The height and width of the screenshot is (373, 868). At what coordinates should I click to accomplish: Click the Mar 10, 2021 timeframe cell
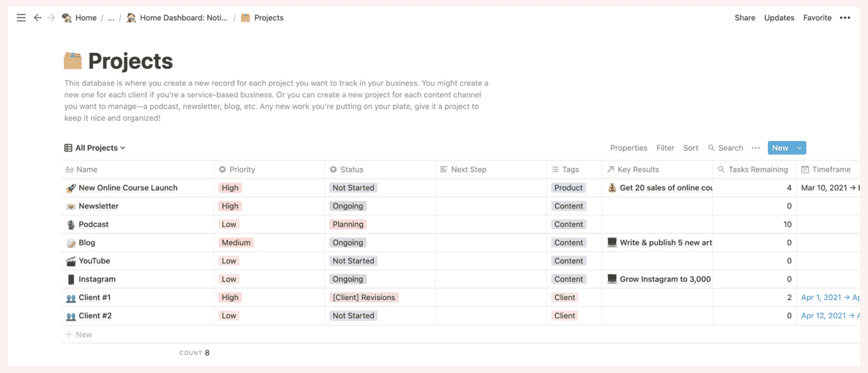point(830,188)
